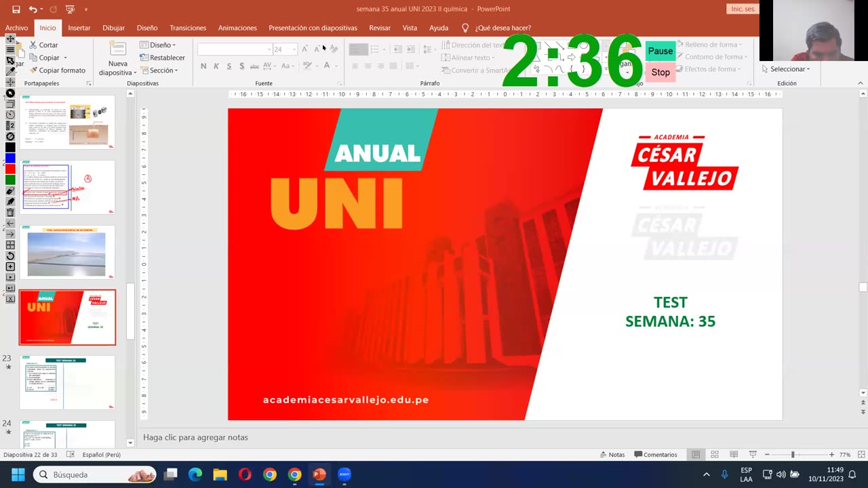Screen dimensions: 868x488
Task: Toggle strikethrough abc formatting
Action: (x=254, y=66)
